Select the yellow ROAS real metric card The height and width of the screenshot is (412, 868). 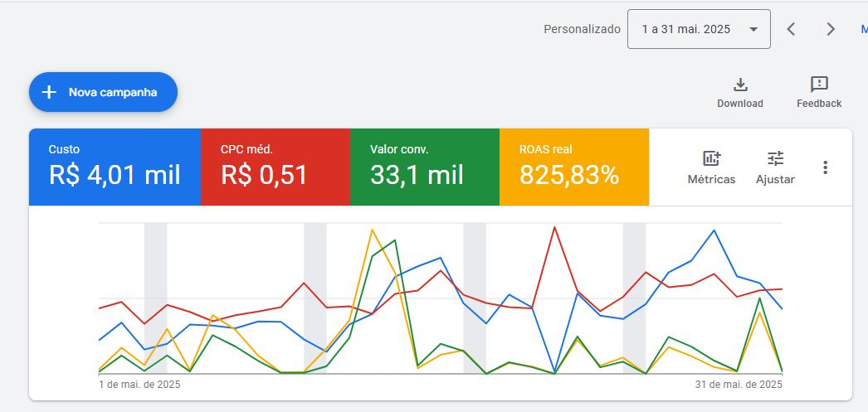[x=573, y=167]
